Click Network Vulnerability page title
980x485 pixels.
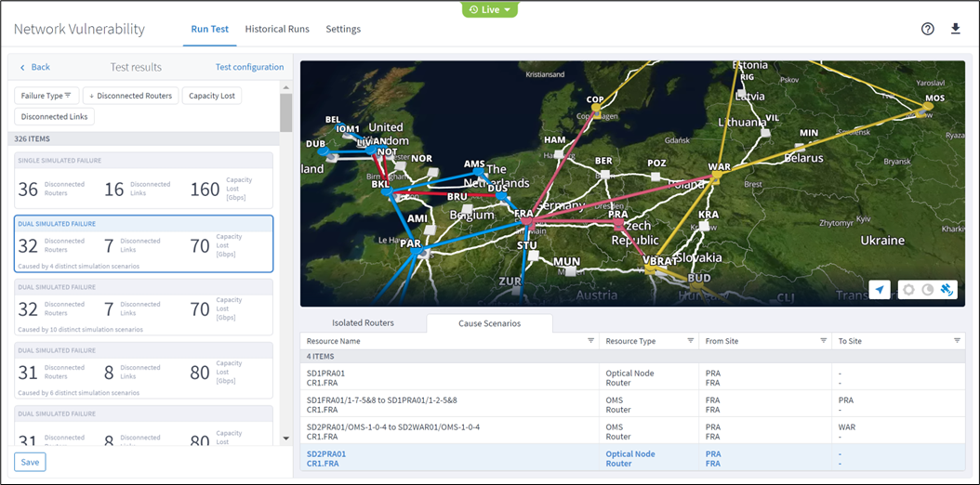tap(79, 30)
